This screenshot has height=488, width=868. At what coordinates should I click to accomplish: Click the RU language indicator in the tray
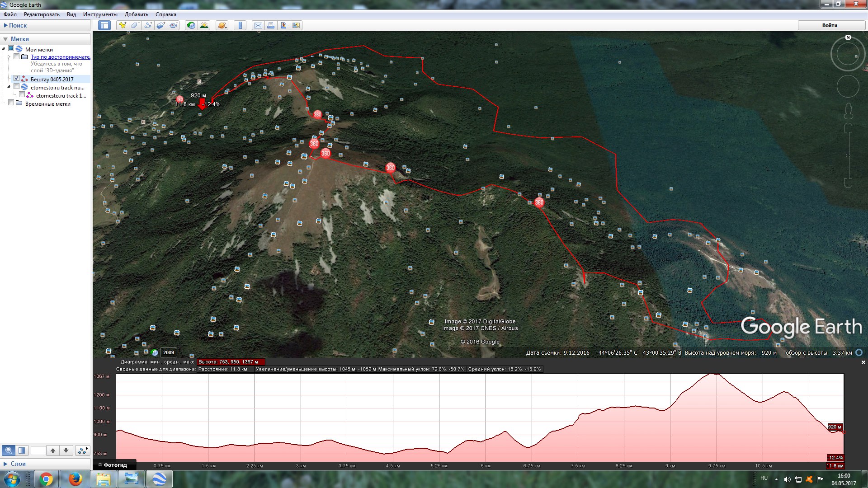click(x=764, y=478)
